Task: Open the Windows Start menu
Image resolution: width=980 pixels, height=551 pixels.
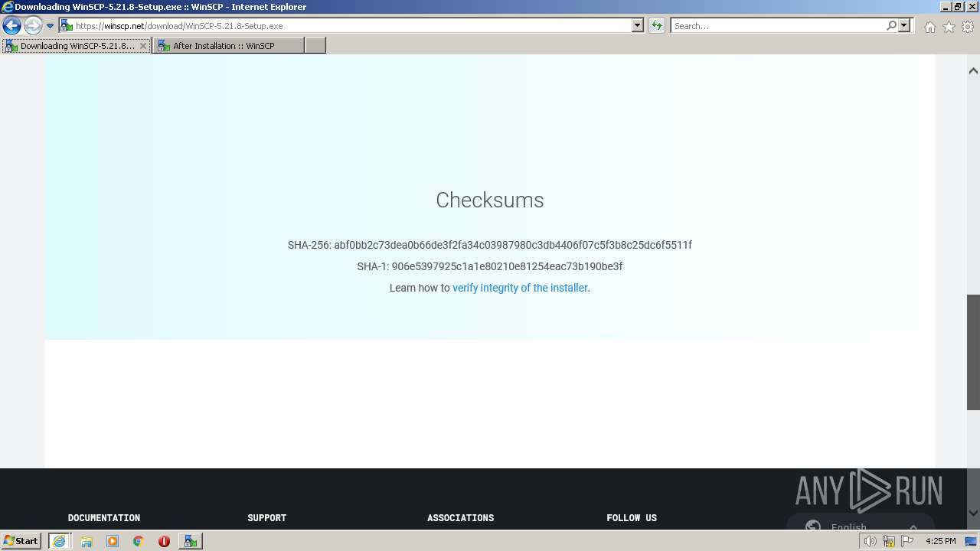Action: pyautogui.click(x=21, y=540)
